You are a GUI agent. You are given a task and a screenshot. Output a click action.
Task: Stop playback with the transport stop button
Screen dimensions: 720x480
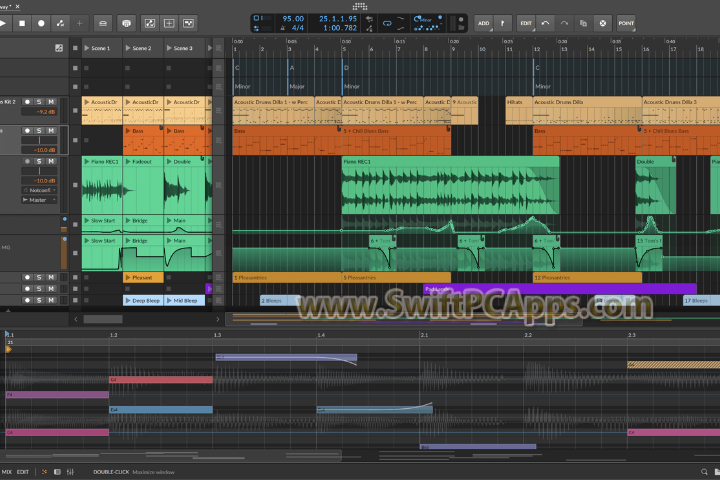[x=22, y=23]
